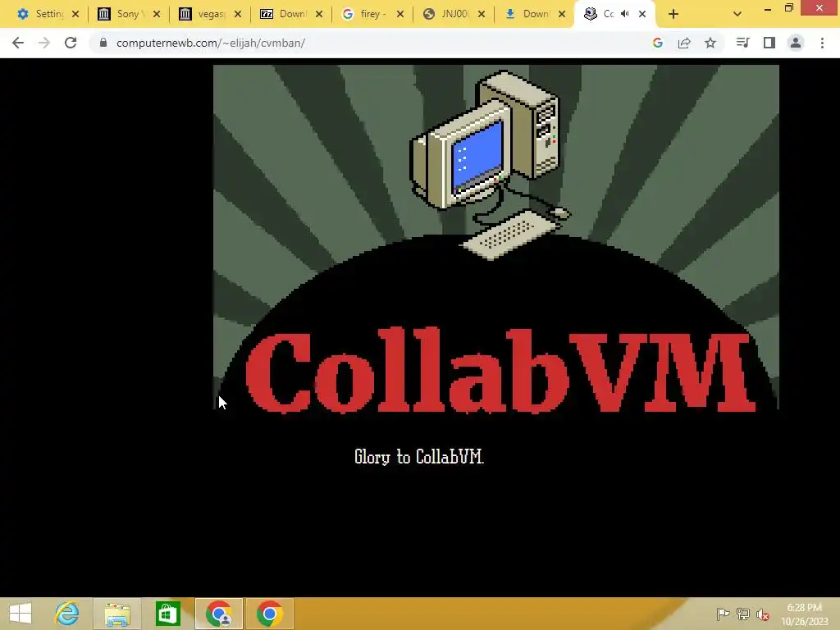Click the address bar URL
The width and height of the screenshot is (840, 630).
pyautogui.click(x=211, y=43)
